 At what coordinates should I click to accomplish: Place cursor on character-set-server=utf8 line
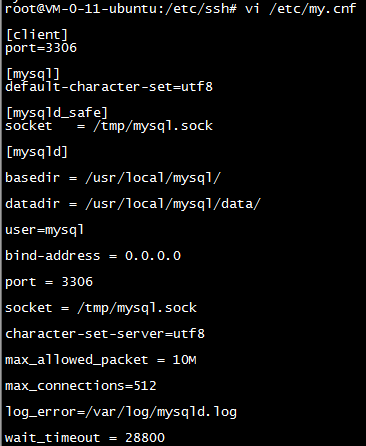point(105,334)
